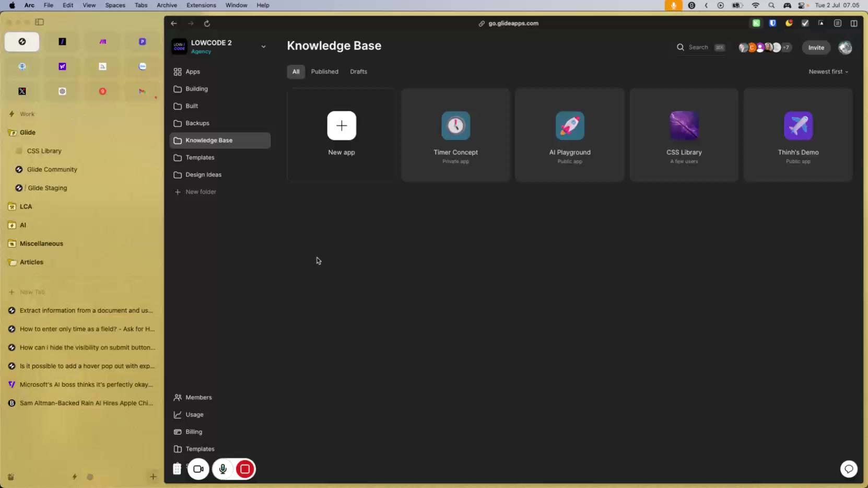Open the Timer Concept app icon

(x=455, y=125)
